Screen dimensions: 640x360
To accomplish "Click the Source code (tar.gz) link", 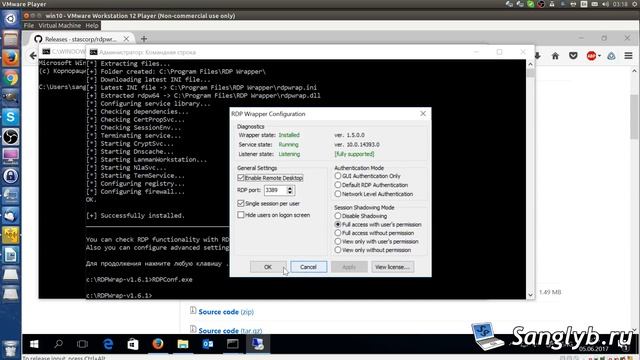I will pyautogui.click(x=230, y=331).
